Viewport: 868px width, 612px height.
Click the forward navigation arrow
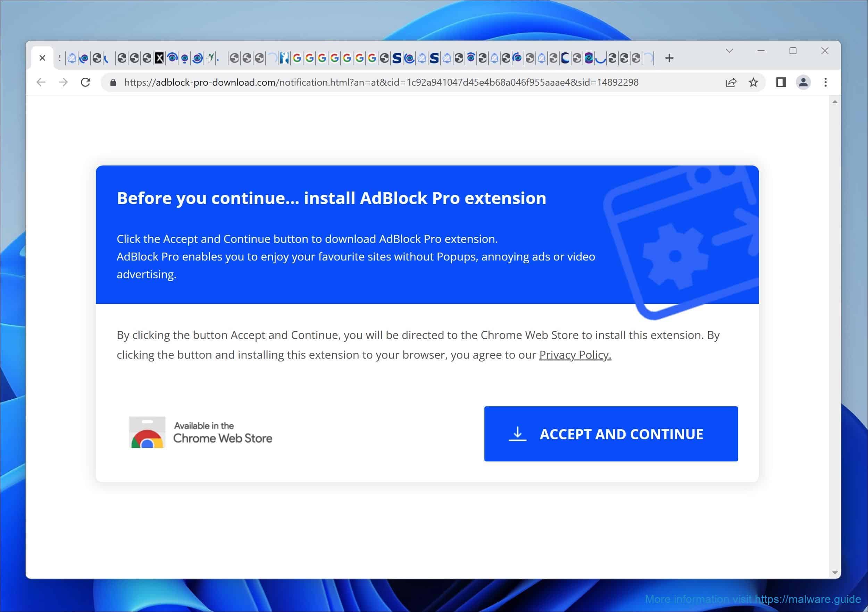coord(63,82)
